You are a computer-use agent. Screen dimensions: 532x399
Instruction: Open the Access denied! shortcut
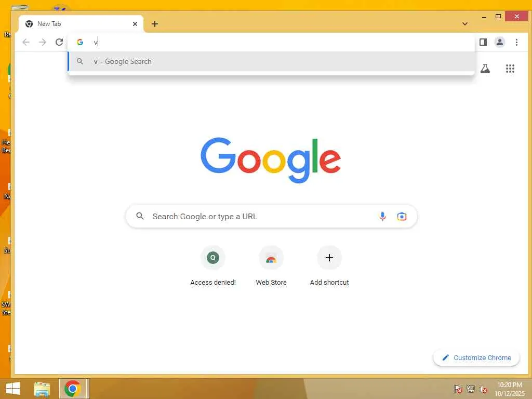point(213,266)
